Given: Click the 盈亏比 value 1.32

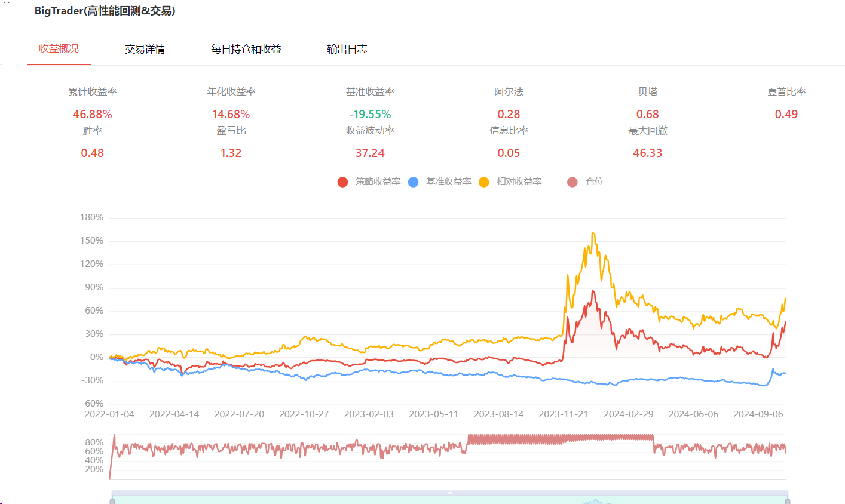Looking at the screenshot, I should tap(231, 153).
